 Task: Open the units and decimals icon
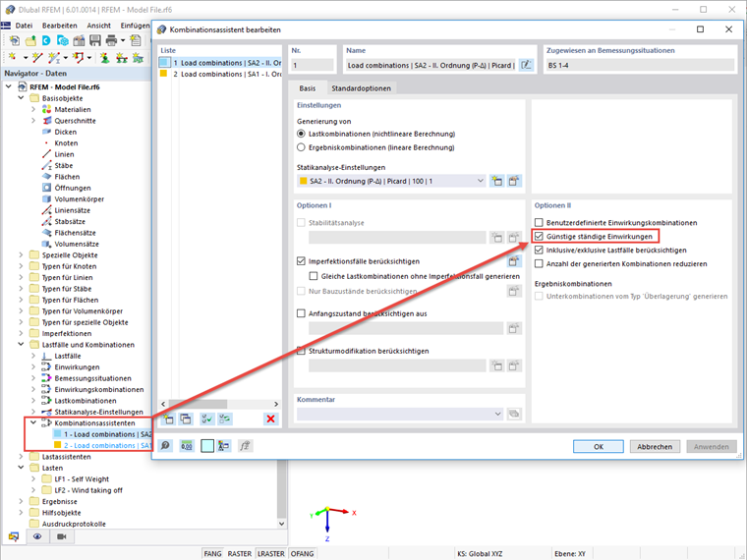click(187, 446)
